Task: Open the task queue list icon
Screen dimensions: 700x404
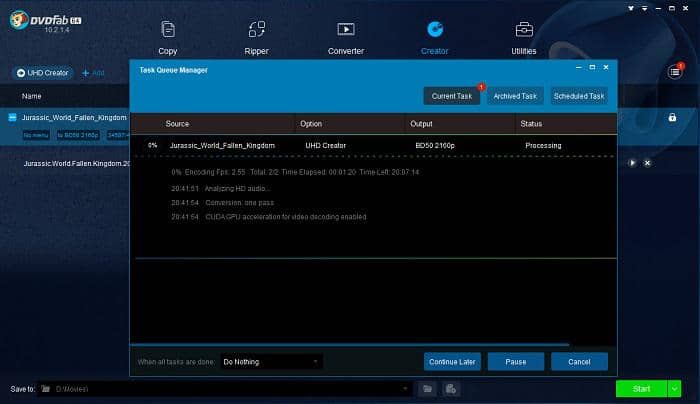Action: [x=675, y=72]
